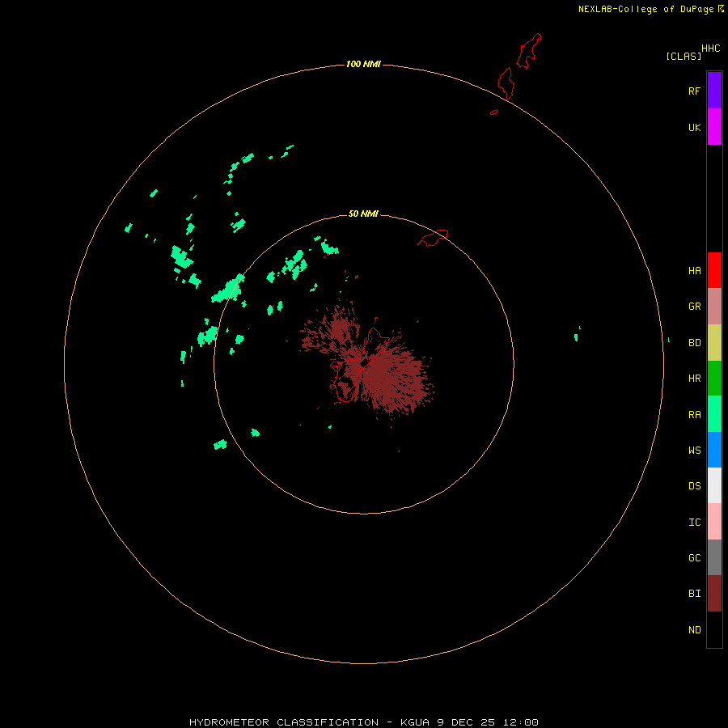Click the IC light pink legend swatch
The height and width of the screenshot is (728, 728).
pos(714,522)
